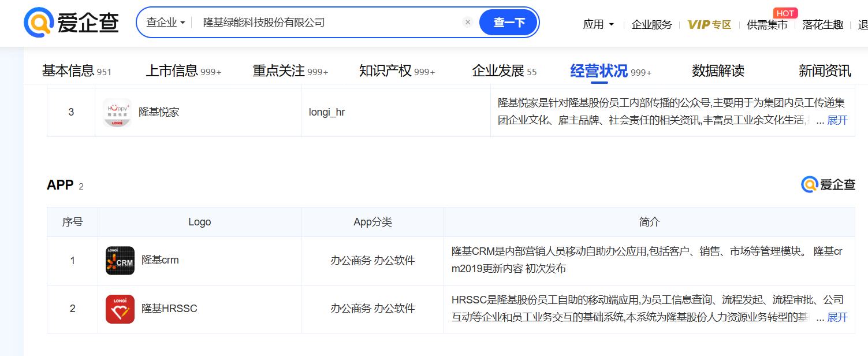Click 办公商务 办公软件 in the 隆基crm row
Image resolution: width=868 pixels, height=356 pixels.
372,261
